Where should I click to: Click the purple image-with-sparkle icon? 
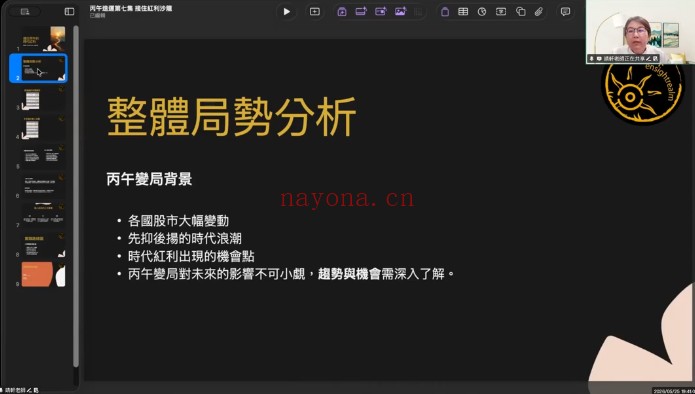(400, 12)
